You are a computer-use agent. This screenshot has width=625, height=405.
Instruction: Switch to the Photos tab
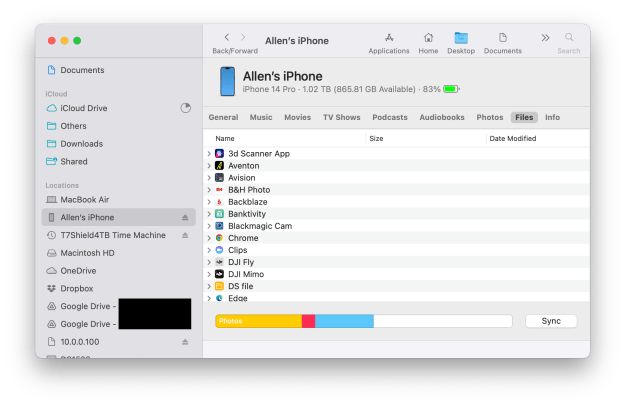pyautogui.click(x=490, y=117)
